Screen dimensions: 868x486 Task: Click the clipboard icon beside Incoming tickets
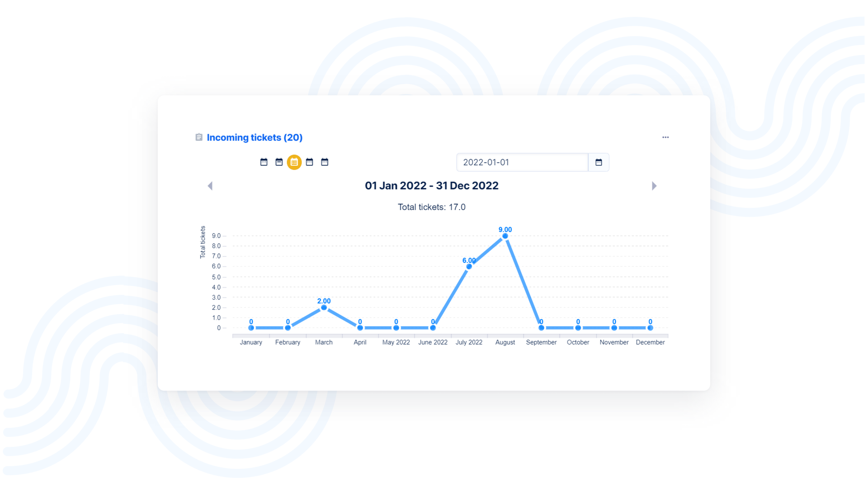(x=198, y=137)
